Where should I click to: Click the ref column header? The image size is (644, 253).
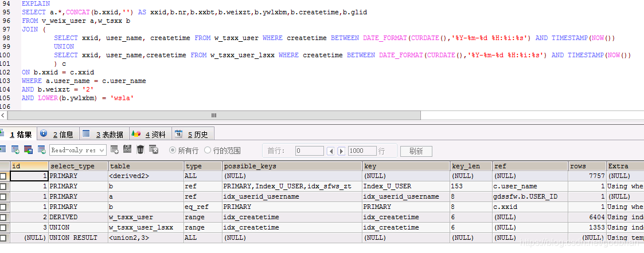pos(530,166)
